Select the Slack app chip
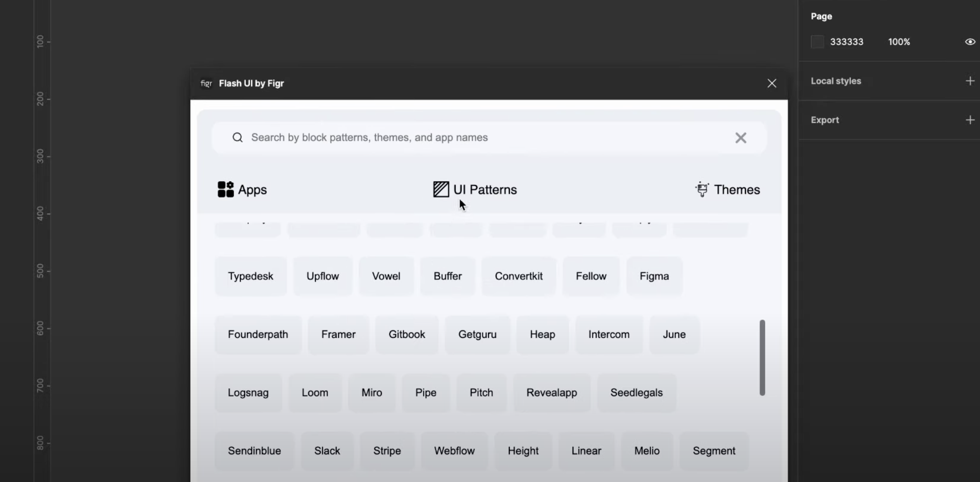 327,451
